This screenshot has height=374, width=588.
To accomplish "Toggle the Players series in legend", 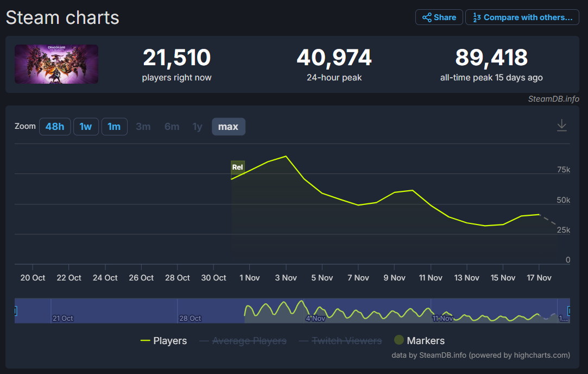I will pyautogui.click(x=163, y=341).
